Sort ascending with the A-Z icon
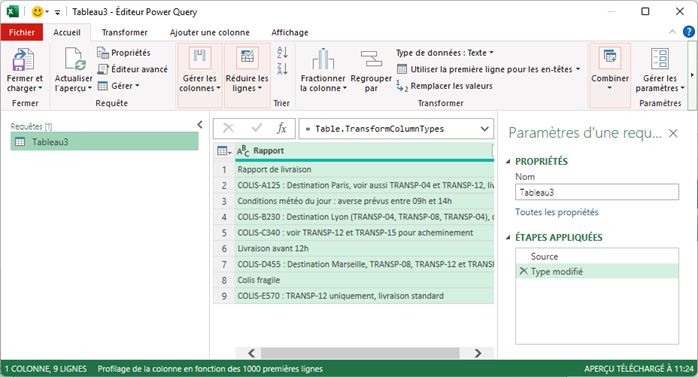The width and height of the screenshot is (698, 377). [x=282, y=53]
